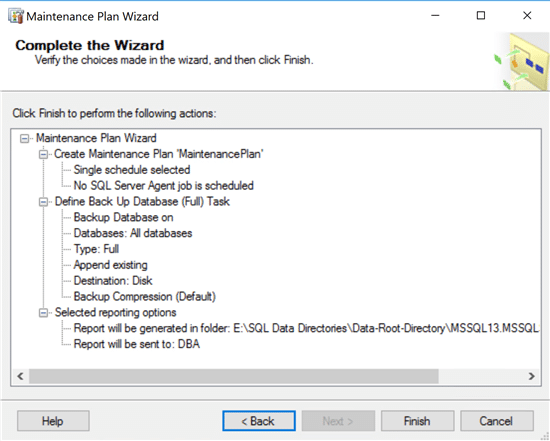This screenshot has width=550, height=441.
Task: Click the Finish button
Action: tap(417, 421)
